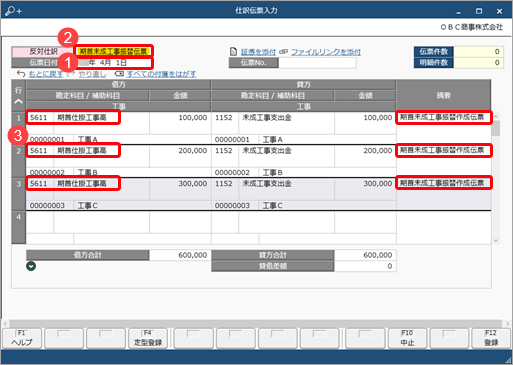Image resolution: width=513 pixels, height=365 pixels.
Task: Click the sticky note icon beside すべての付箋をはがす
Action: (119, 74)
